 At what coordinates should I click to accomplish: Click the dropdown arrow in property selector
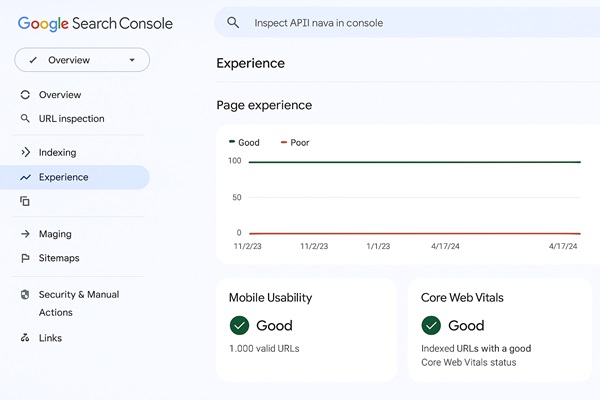click(132, 60)
